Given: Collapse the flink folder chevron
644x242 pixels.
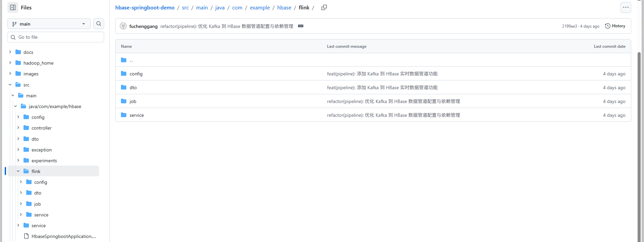Looking at the screenshot, I should [18, 171].
